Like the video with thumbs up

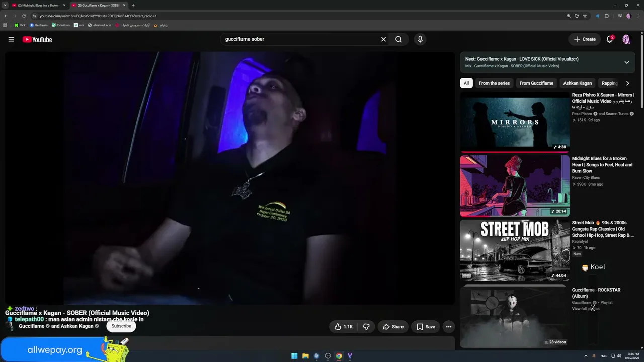[x=344, y=327]
